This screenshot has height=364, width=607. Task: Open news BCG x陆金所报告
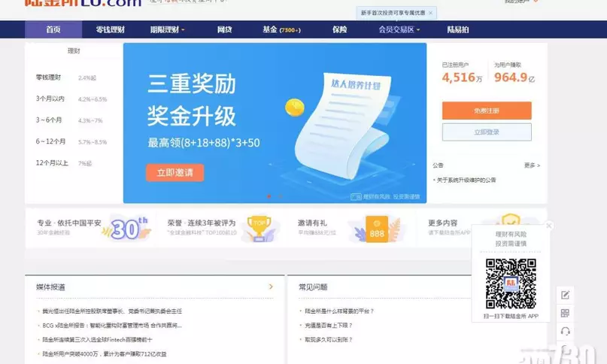coord(112,326)
